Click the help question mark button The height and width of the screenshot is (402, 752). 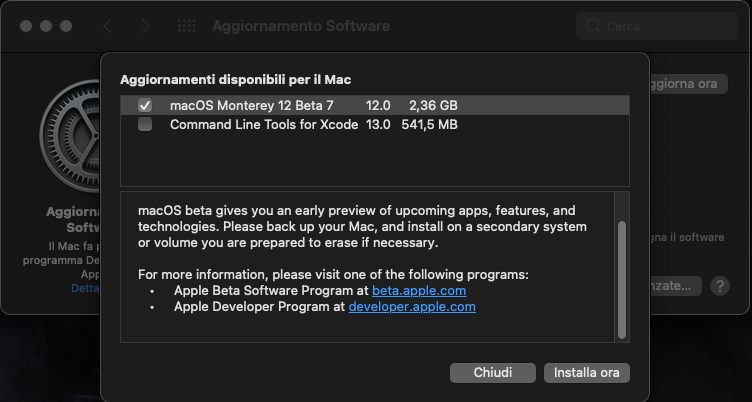point(720,286)
